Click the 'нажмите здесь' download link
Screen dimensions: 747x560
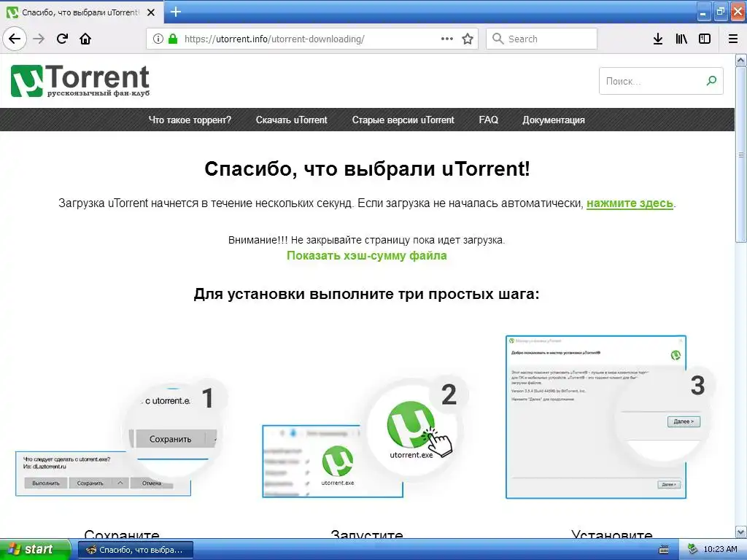[x=630, y=203]
